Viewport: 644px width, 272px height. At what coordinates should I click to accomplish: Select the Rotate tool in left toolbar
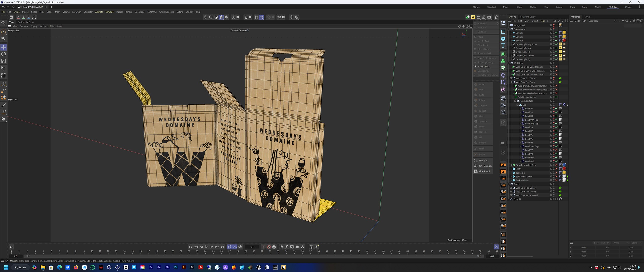click(4, 54)
